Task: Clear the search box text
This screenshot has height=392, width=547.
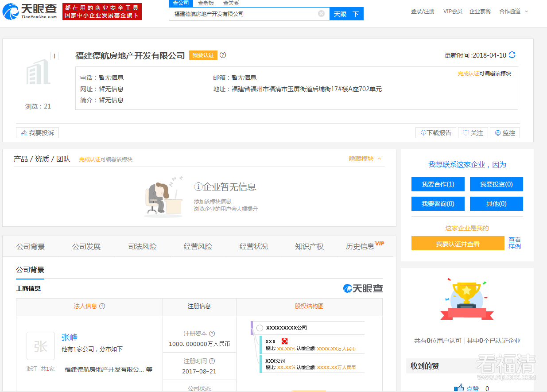Action: point(321,14)
